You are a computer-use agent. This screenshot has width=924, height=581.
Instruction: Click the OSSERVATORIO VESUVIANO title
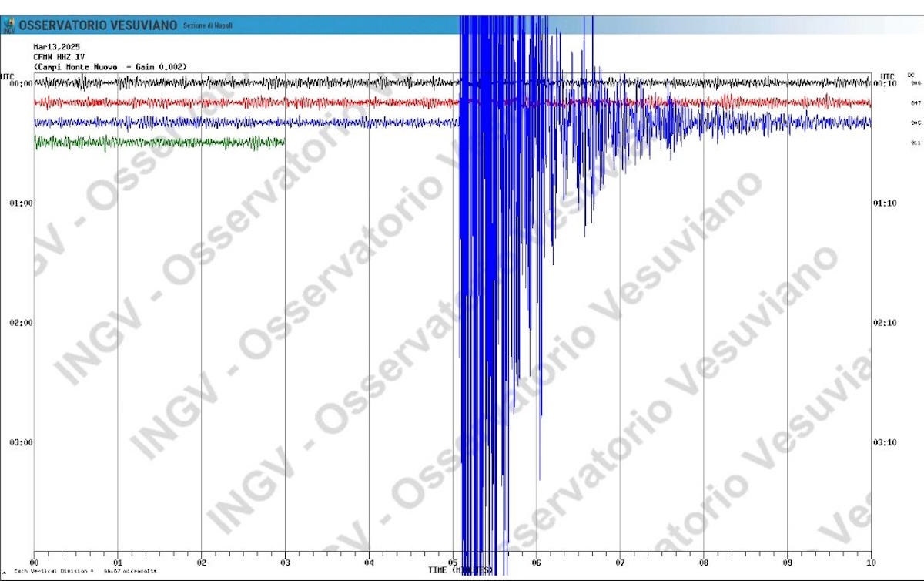click(x=97, y=25)
